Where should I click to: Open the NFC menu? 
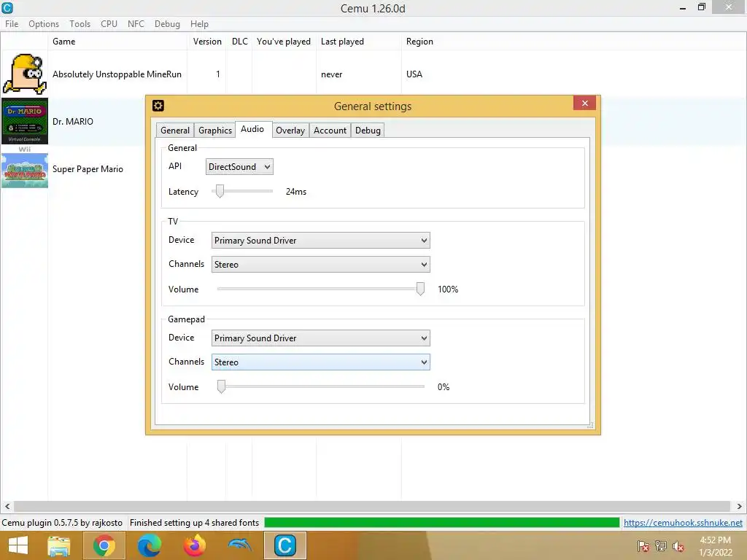(136, 24)
